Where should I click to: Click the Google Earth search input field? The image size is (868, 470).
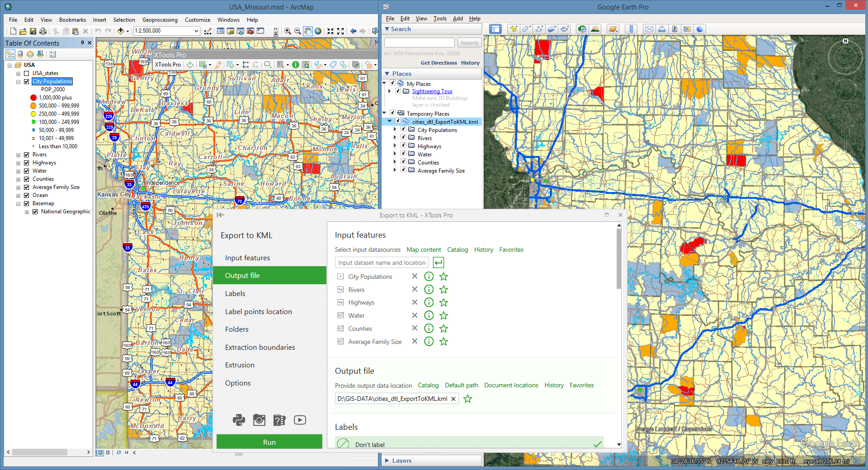[x=419, y=42]
